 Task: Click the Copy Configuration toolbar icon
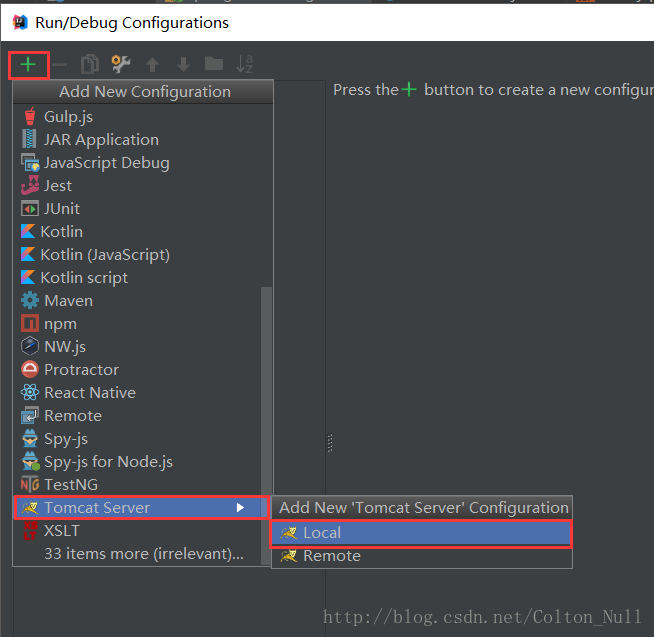(90, 64)
